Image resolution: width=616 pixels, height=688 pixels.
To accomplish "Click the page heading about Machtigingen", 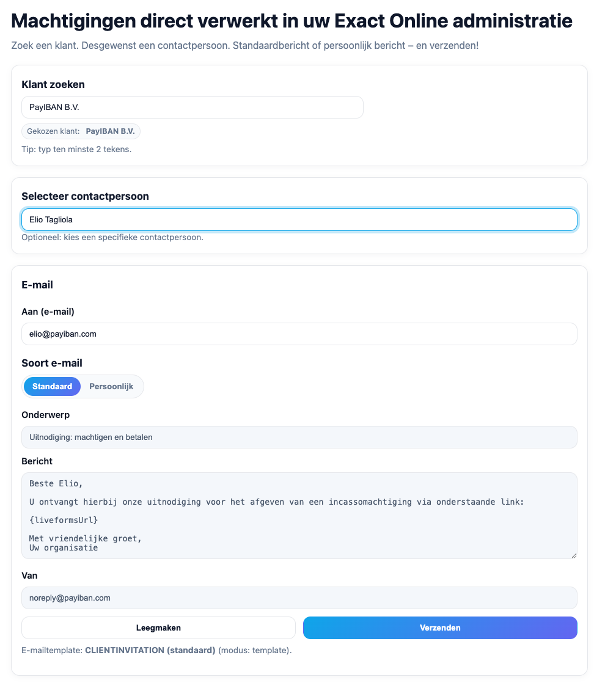I will click(291, 21).
